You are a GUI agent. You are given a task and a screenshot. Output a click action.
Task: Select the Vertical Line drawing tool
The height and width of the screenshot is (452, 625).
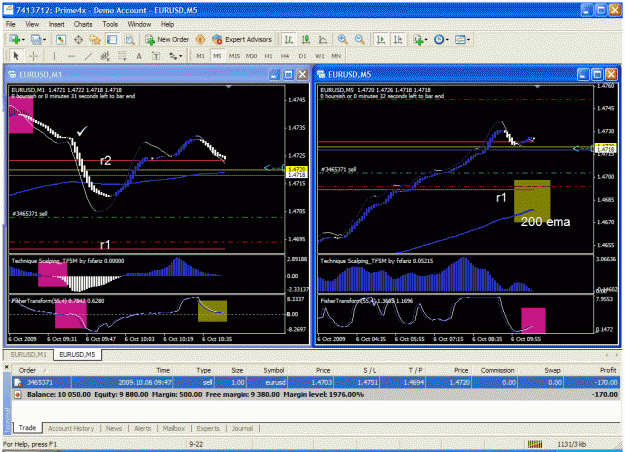[x=54, y=56]
